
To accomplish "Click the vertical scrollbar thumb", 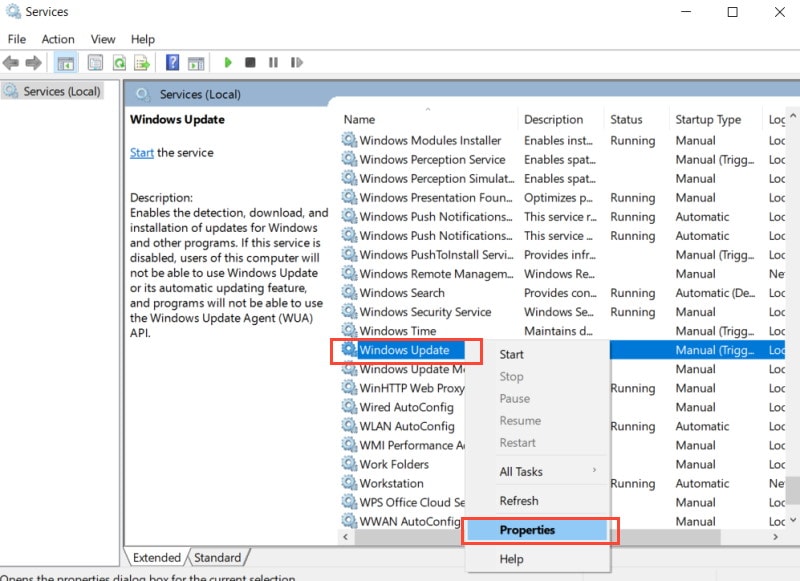I will (793, 490).
